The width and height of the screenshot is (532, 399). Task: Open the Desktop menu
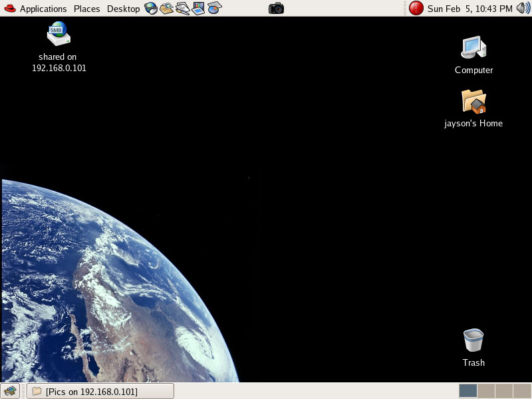click(x=123, y=9)
